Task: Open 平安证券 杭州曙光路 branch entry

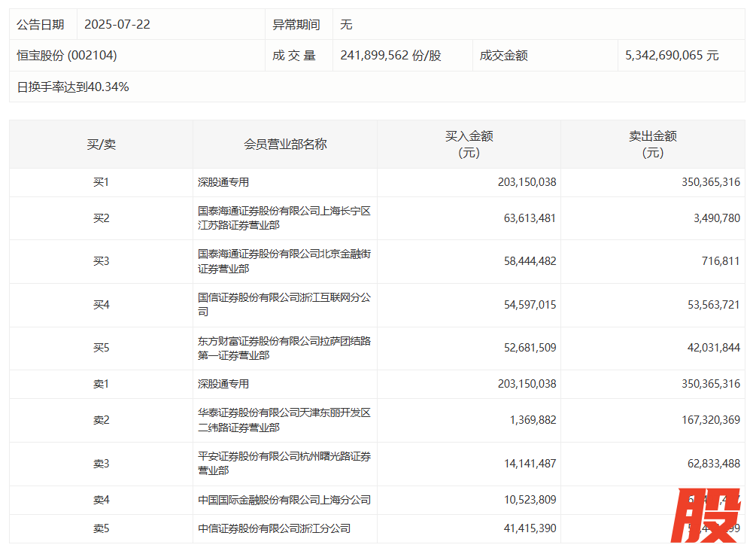Action: 284,463
